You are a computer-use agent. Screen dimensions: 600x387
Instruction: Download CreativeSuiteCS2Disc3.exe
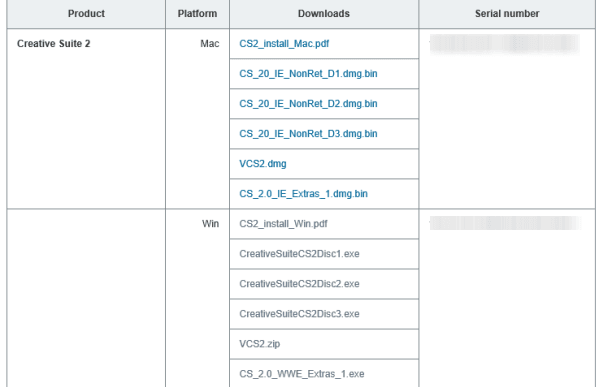pyautogui.click(x=299, y=314)
